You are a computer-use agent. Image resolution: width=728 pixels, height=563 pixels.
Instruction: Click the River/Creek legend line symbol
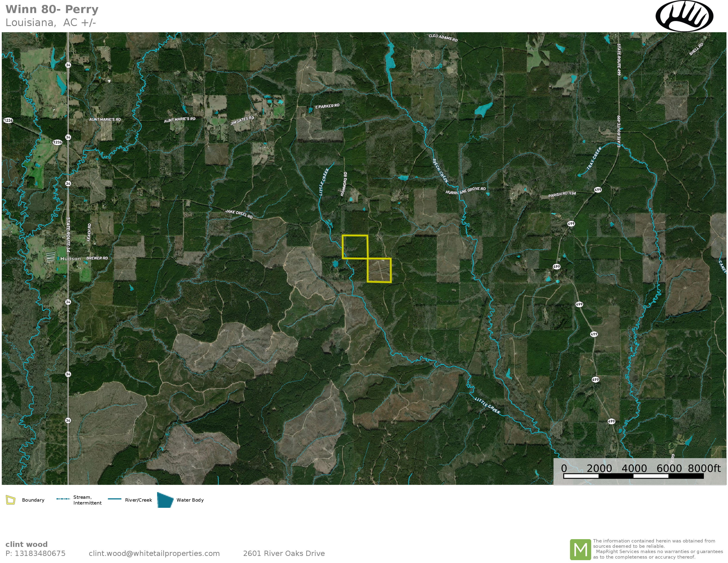pos(115,499)
